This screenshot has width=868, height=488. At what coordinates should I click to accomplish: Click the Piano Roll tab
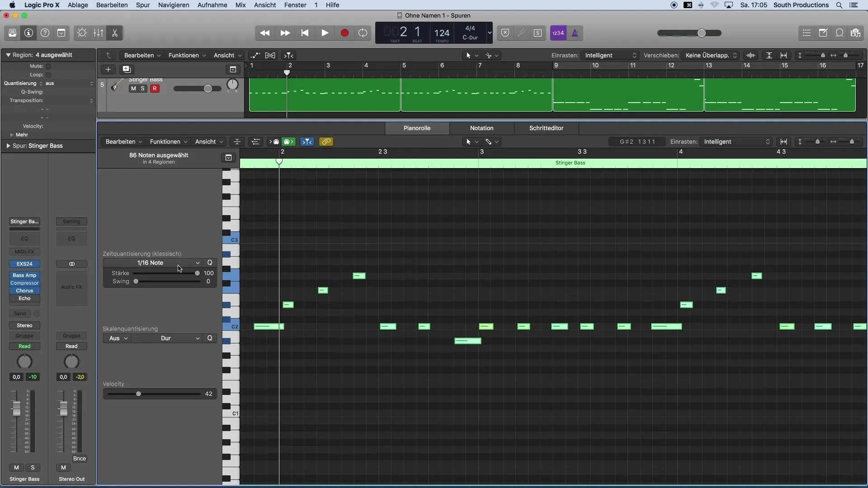pos(417,127)
